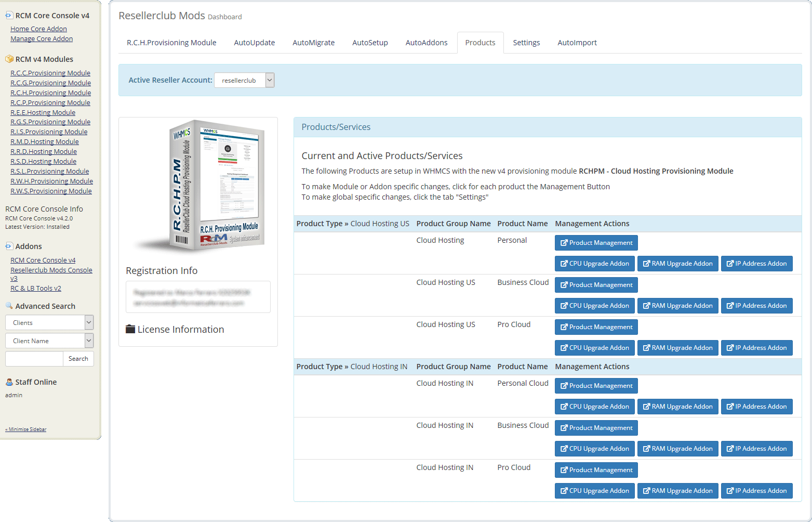Open CPU Upgrade Addon for IN Business Cloud
Screen dimensions: 812x522
[x=594, y=449]
